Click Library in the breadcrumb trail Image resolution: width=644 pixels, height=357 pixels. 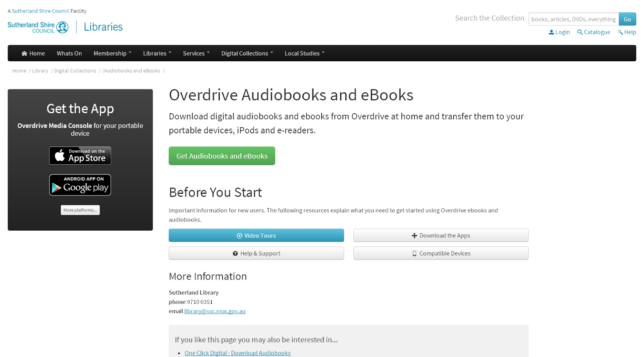(40, 71)
